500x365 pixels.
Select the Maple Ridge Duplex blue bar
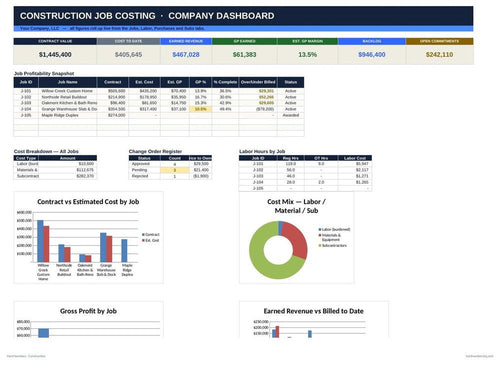[124, 251]
